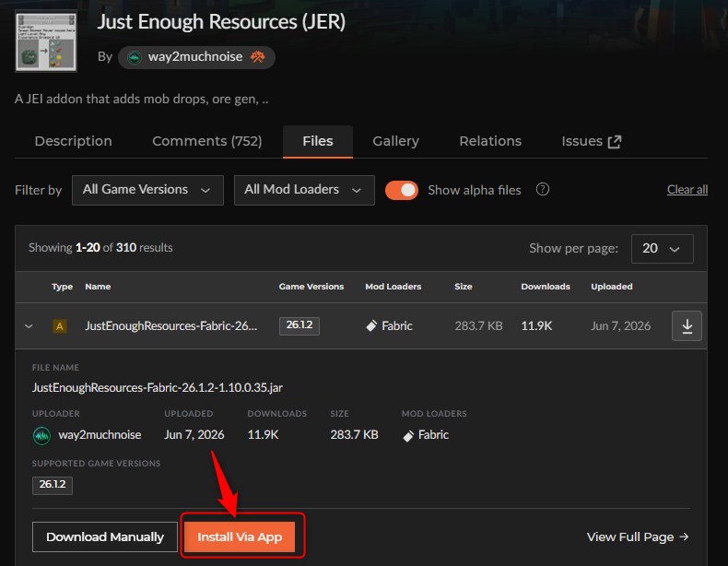Image resolution: width=728 pixels, height=566 pixels.
Task: Click the crossed hammers badge beside author name
Action: (x=258, y=56)
